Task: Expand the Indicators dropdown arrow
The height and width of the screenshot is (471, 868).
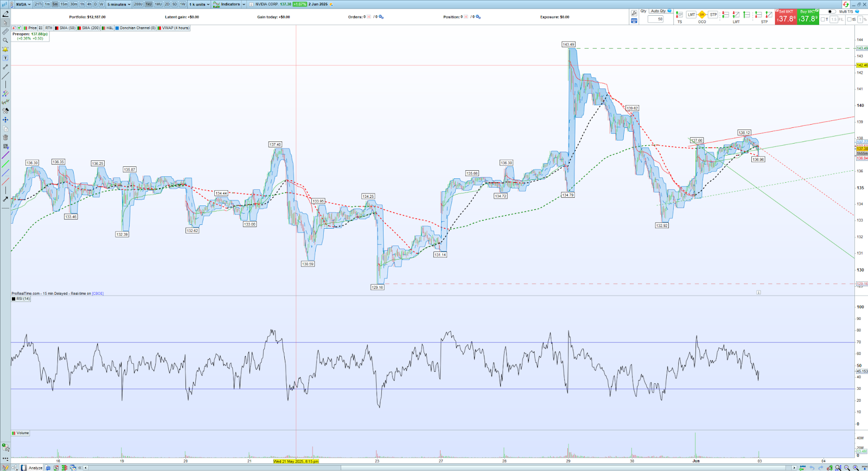Action: click(x=244, y=4)
